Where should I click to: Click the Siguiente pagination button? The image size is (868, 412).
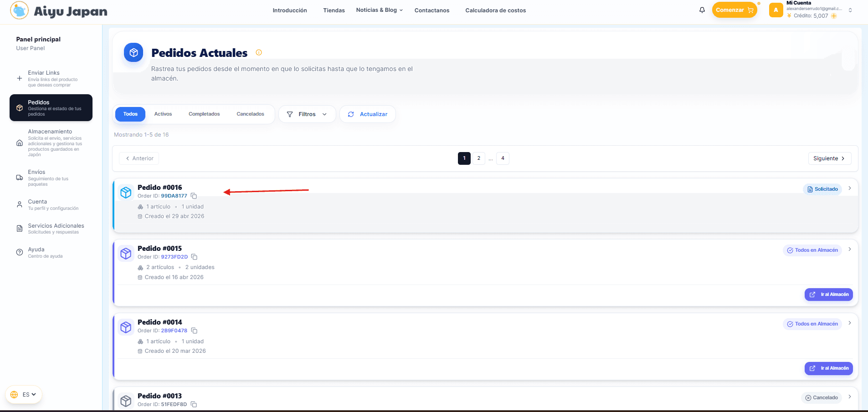pyautogui.click(x=828, y=158)
